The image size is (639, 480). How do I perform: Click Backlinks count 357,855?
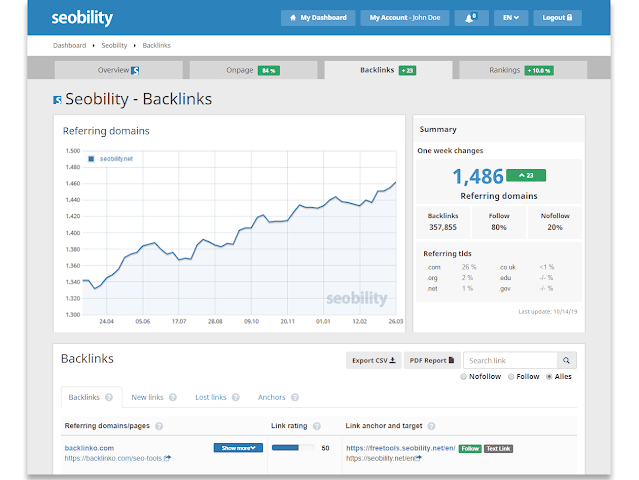tap(443, 227)
